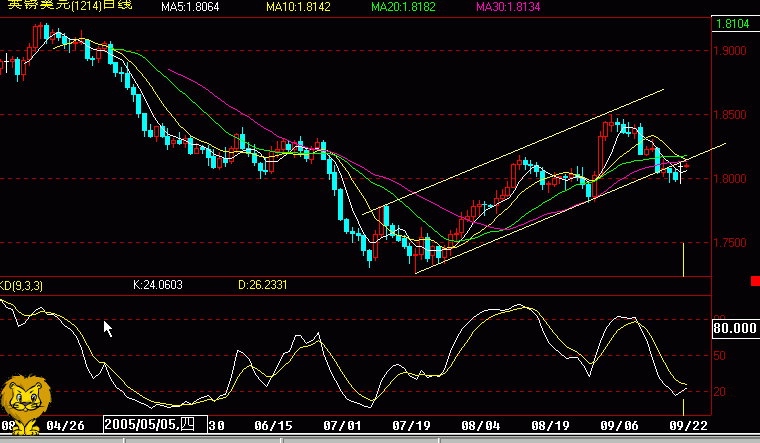Click the 1.8000 price axis label

coord(730,179)
